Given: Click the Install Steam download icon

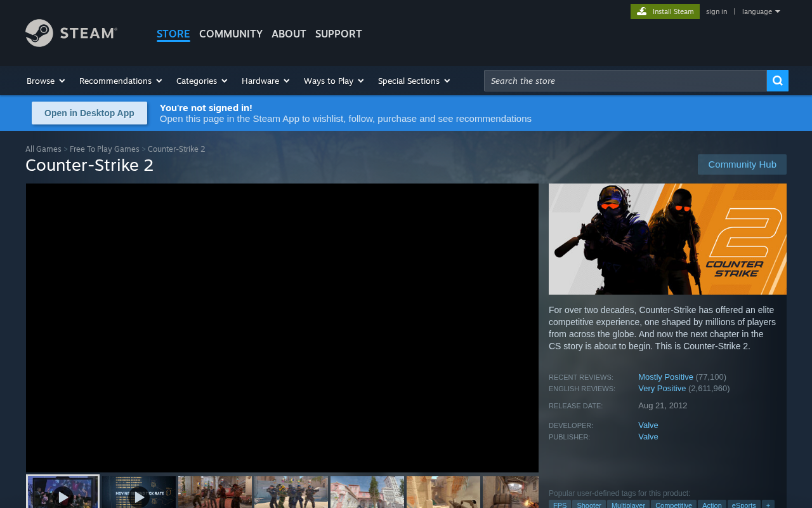Looking at the screenshot, I should (x=641, y=11).
